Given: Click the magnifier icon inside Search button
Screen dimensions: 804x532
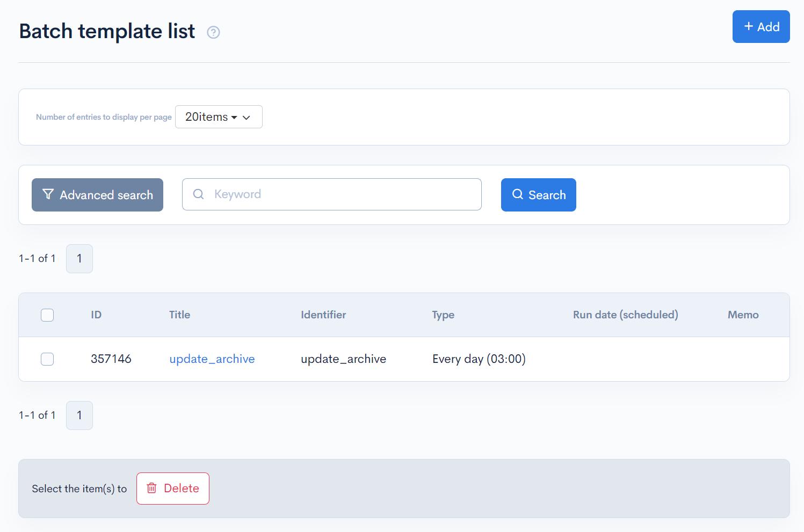Looking at the screenshot, I should click(x=517, y=194).
